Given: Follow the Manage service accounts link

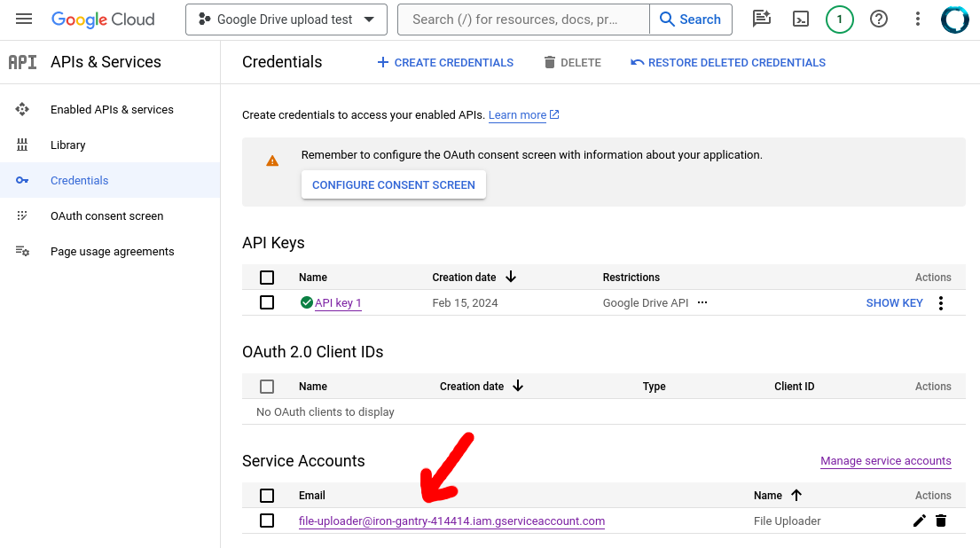Looking at the screenshot, I should coord(885,461).
